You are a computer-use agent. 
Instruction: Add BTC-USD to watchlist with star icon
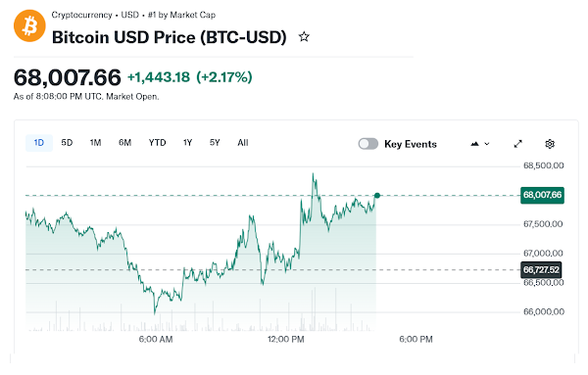(304, 37)
